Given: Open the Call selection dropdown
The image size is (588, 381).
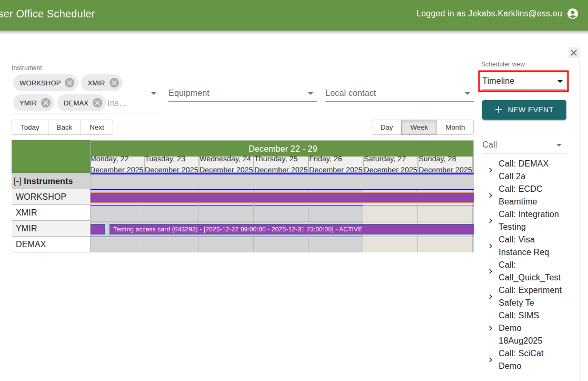Looking at the screenshot, I should click(560, 144).
